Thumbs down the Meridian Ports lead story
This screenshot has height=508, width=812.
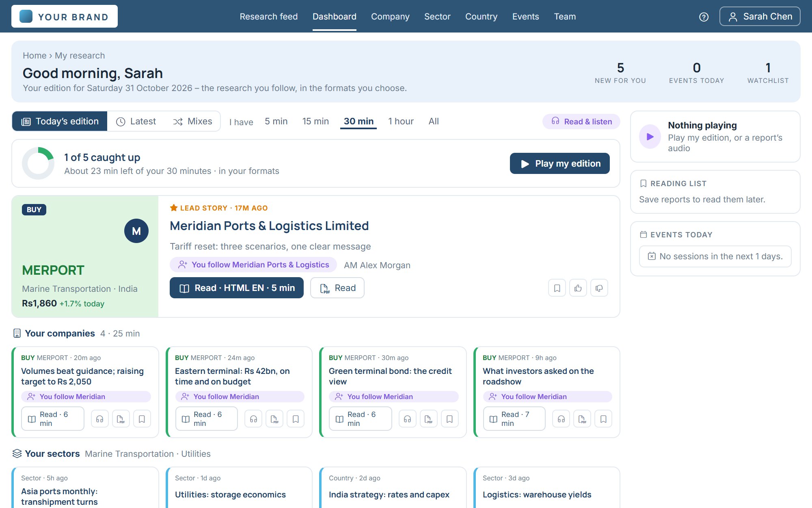pyautogui.click(x=599, y=288)
